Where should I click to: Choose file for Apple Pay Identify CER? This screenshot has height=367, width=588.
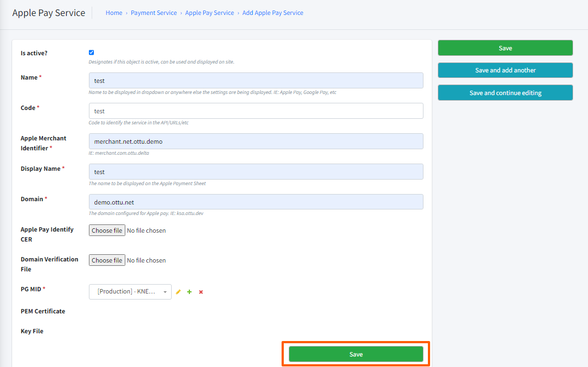click(107, 230)
